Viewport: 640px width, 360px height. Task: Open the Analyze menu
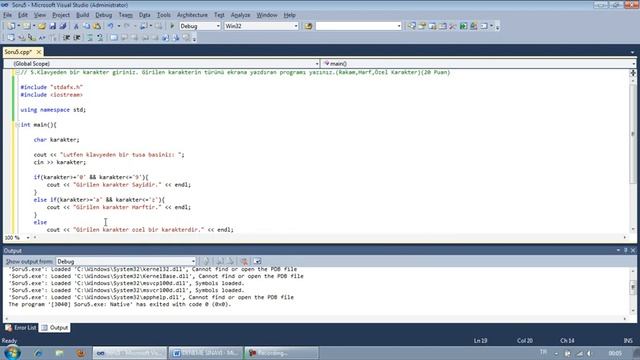[240, 15]
